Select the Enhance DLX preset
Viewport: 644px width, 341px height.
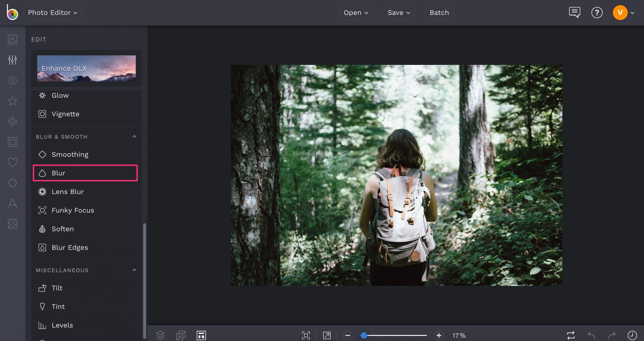pyautogui.click(x=86, y=68)
